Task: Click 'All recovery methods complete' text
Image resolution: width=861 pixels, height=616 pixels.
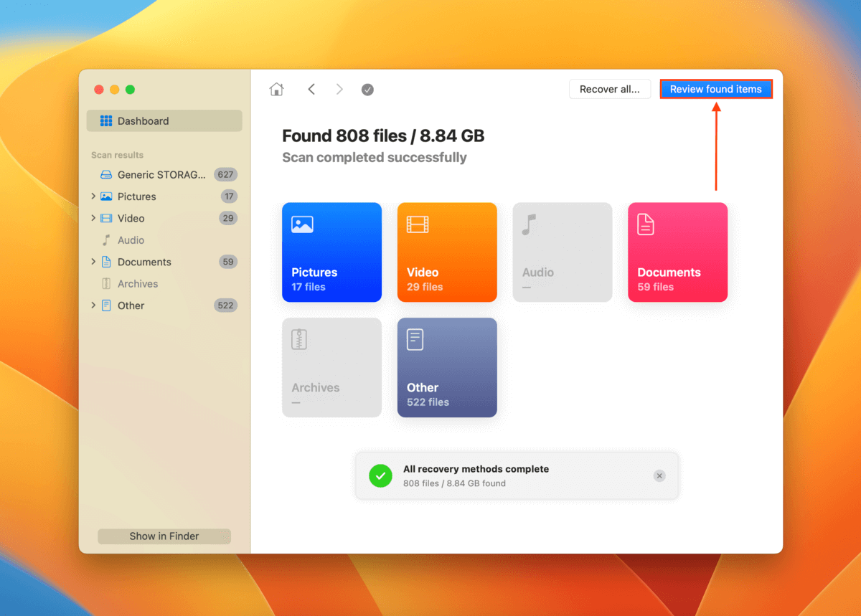Action: point(476,469)
